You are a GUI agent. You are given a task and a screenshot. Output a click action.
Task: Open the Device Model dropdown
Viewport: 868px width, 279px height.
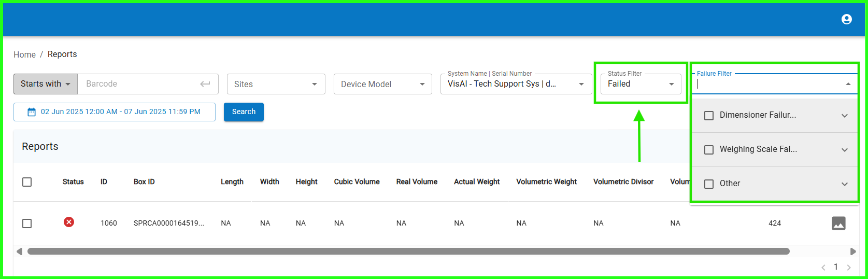point(382,84)
